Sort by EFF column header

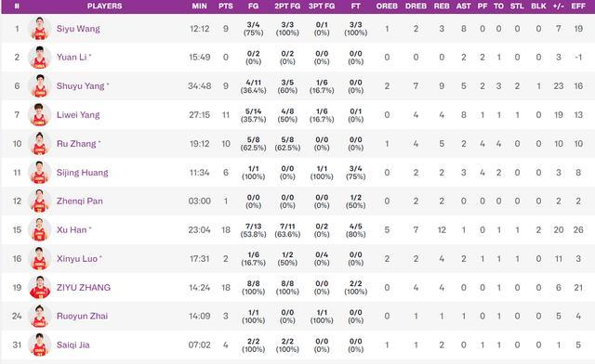[x=578, y=6]
